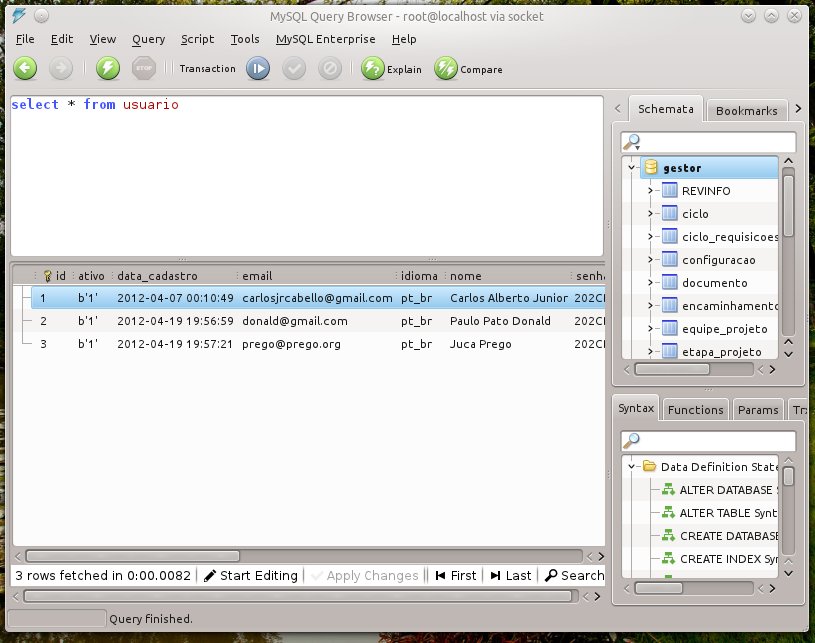Click the data_cadastro column header
815x643 pixels.
pos(175,275)
